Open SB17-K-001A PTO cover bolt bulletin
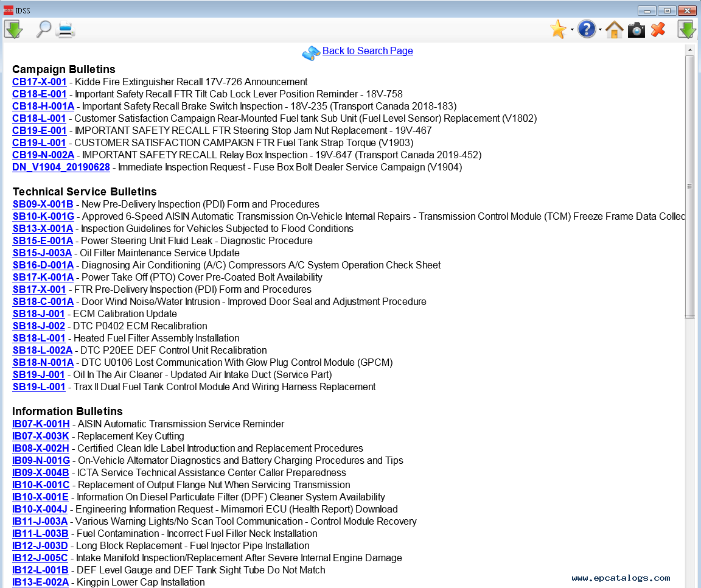701x588 pixels. pyautogui.click(x=43, y=277)
